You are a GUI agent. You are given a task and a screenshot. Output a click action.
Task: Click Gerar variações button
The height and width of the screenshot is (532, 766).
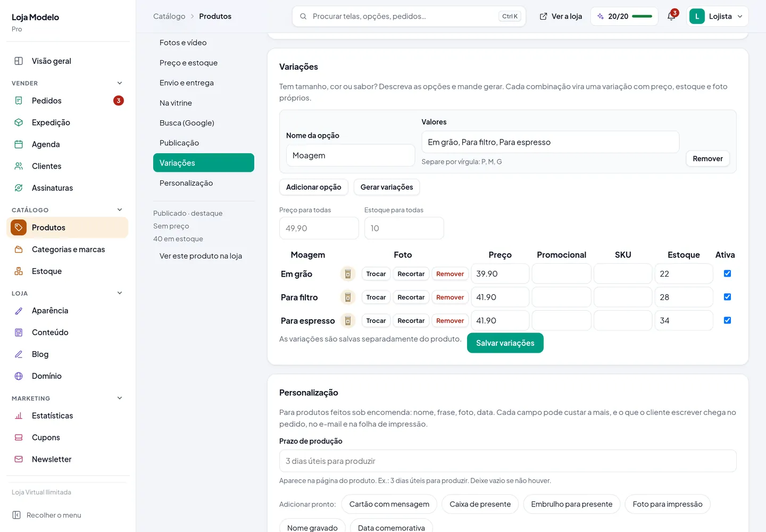387,187
